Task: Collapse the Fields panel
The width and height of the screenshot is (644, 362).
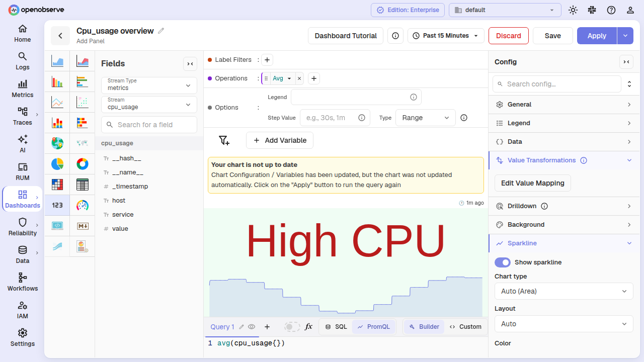Action: pyautogui.click(x=190, y=64)
